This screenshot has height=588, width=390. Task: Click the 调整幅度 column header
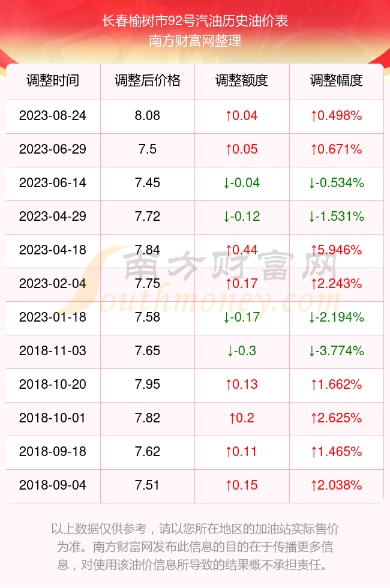click(x=337, y=80)
